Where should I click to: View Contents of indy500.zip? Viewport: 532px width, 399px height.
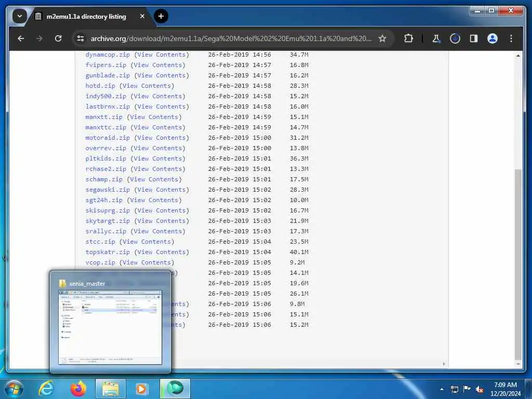click(158, 96)
